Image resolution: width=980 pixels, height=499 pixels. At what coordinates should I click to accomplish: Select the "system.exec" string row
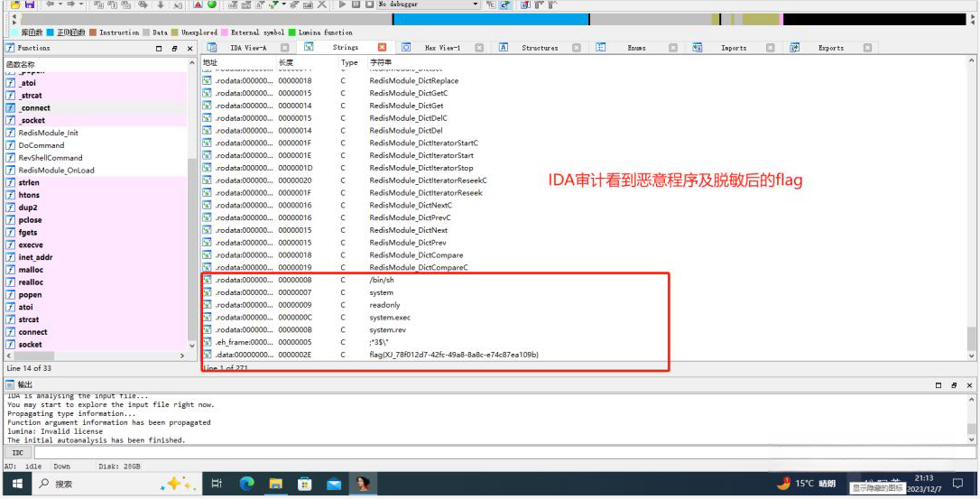pyautogui.click(x=583, y=318)
